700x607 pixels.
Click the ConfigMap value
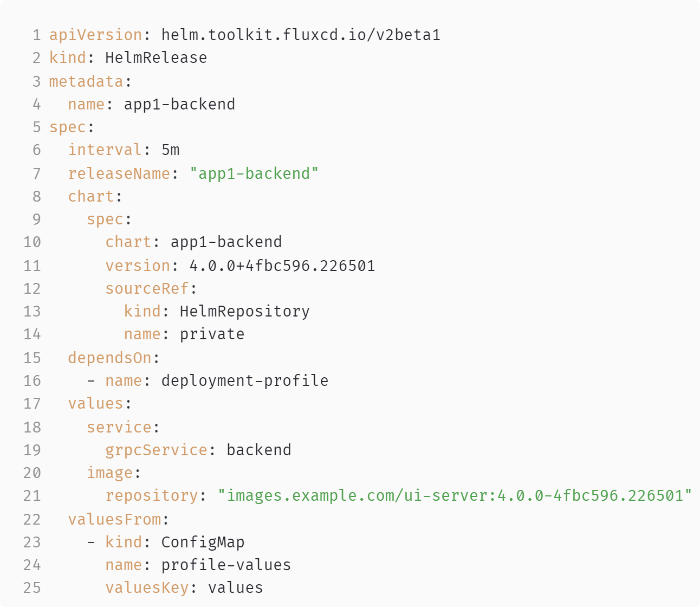click(x=203, y=542)
